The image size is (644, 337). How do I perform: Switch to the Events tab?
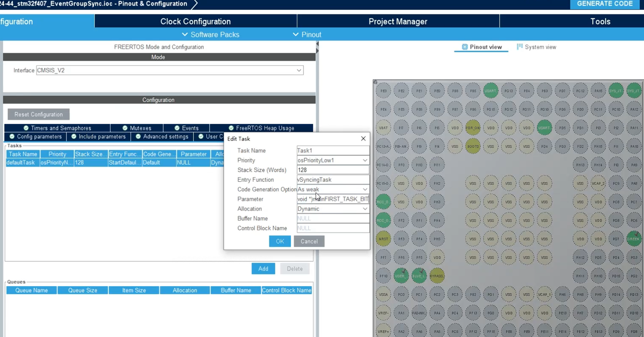click(x=187, y=128)
